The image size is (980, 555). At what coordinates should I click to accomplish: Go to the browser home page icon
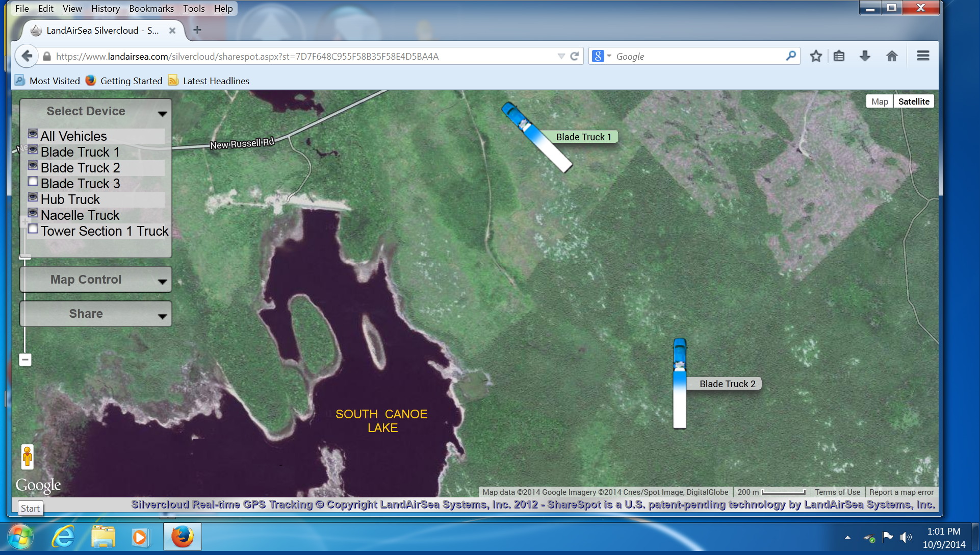pos(892,56)
